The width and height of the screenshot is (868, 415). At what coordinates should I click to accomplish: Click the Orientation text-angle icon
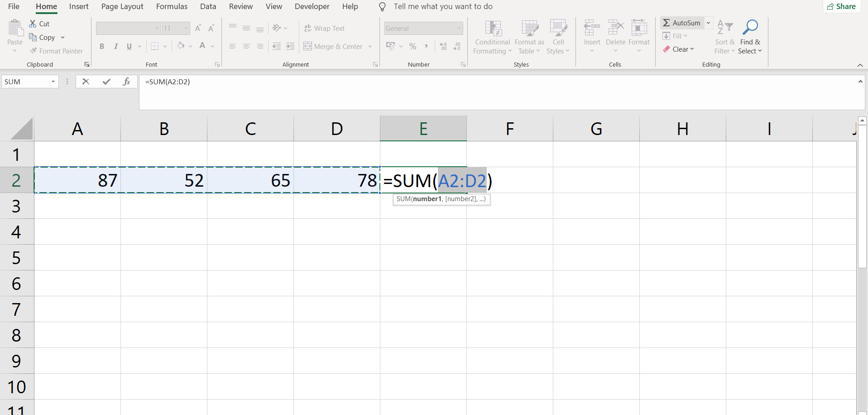click(x=277, y=28)
